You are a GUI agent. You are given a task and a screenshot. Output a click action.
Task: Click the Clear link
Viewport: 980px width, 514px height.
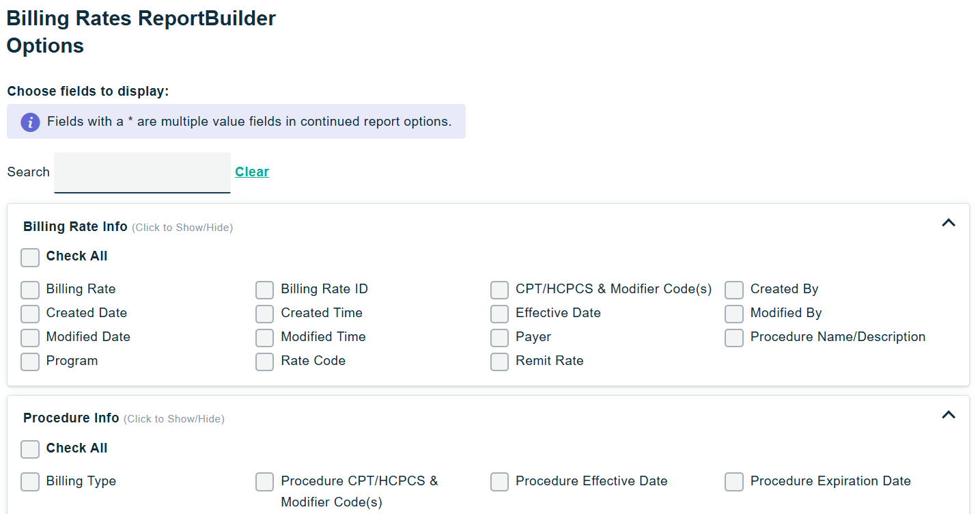coord(252,172)
